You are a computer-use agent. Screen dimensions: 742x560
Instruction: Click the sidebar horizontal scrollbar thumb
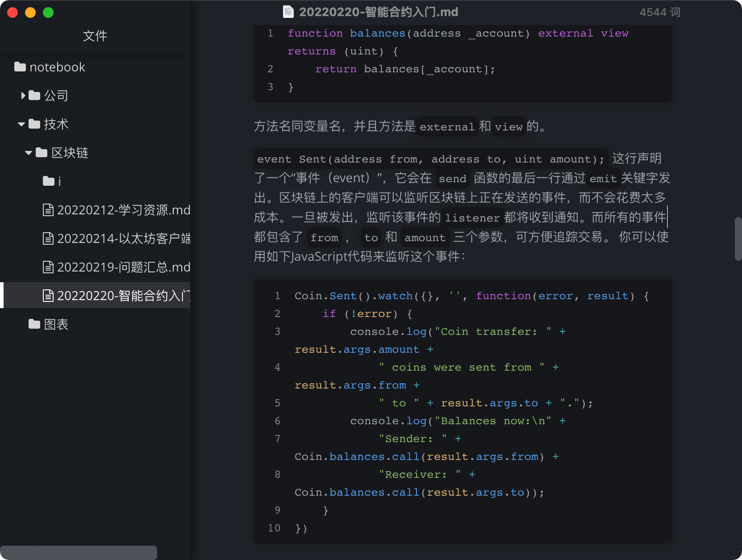pos(79,552)
